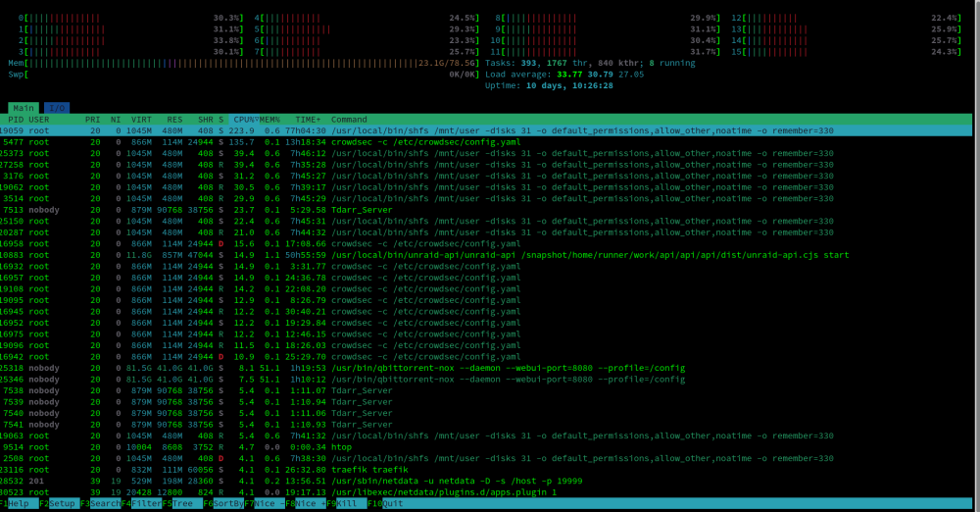Sort by the Command column header

(349, 119)
